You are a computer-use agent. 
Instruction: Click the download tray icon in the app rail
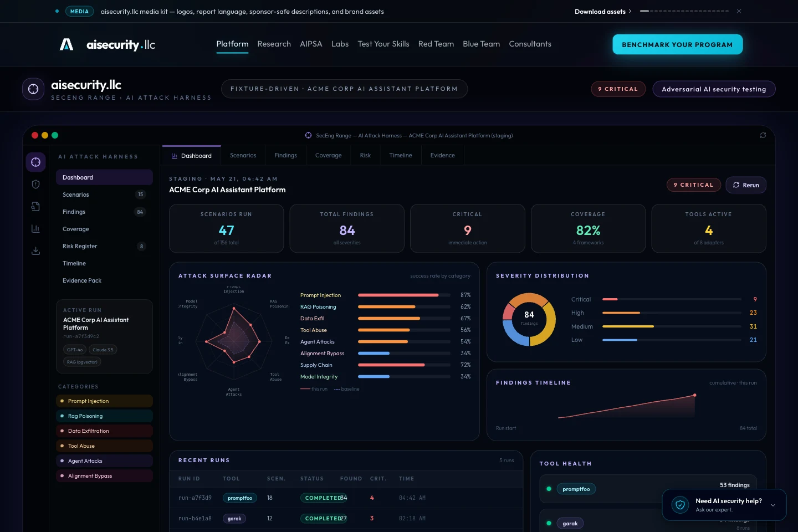(x=35, y=250)
